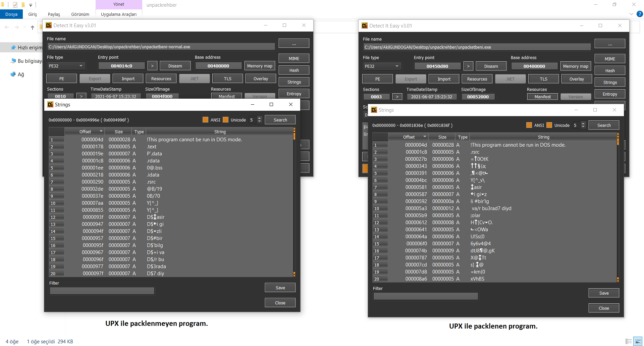The image size is (644, 346).
Task: Click Resources in the left DIE window
Action: pos(161,79)
